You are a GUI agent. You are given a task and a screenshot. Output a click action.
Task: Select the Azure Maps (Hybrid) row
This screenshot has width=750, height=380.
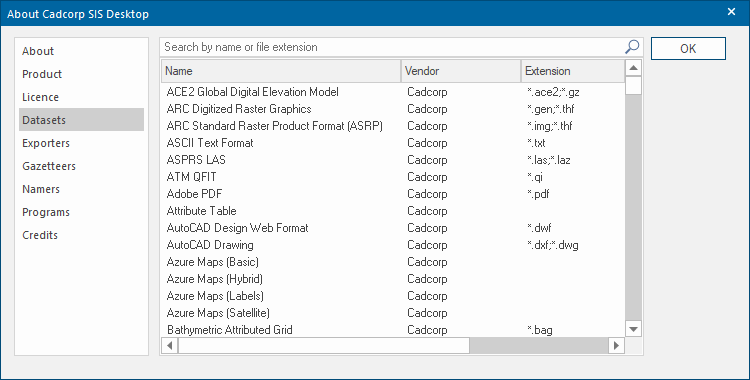coord(393,279)
